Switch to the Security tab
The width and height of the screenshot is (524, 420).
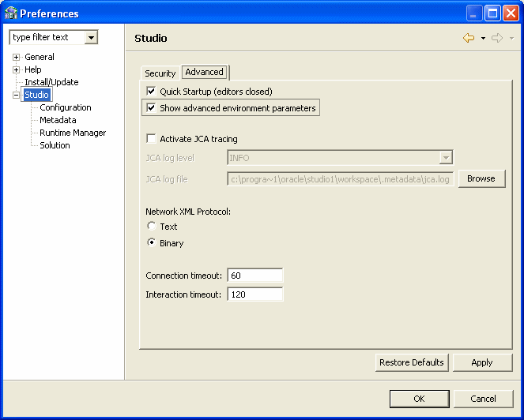tap(160, 73)
